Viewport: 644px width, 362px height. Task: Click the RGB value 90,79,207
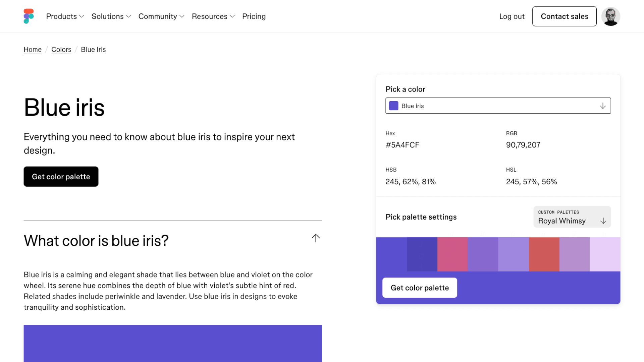coord(523,145)
